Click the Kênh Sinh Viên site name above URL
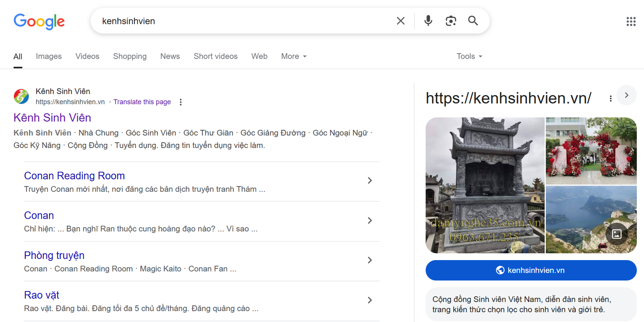This screenshot has width=644, height=322. [63, 91]
